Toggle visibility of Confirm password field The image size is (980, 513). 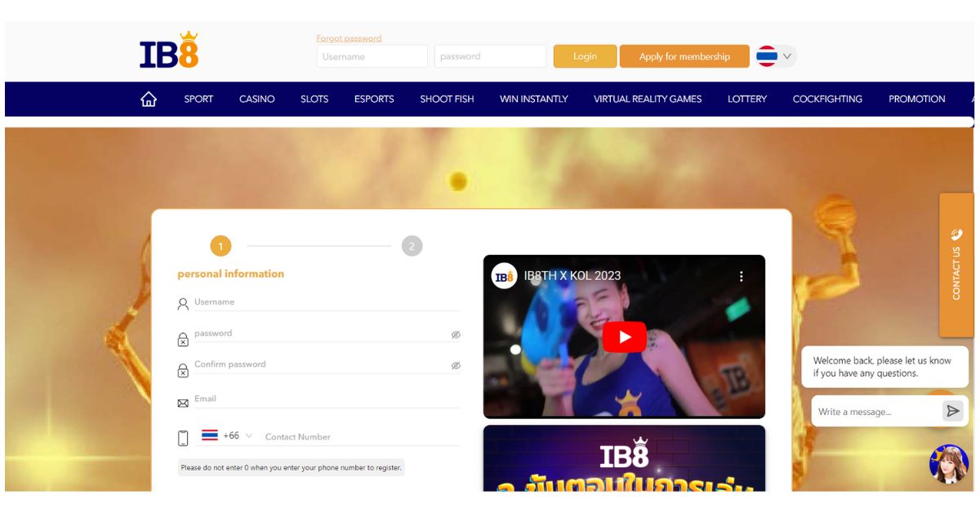456,366
